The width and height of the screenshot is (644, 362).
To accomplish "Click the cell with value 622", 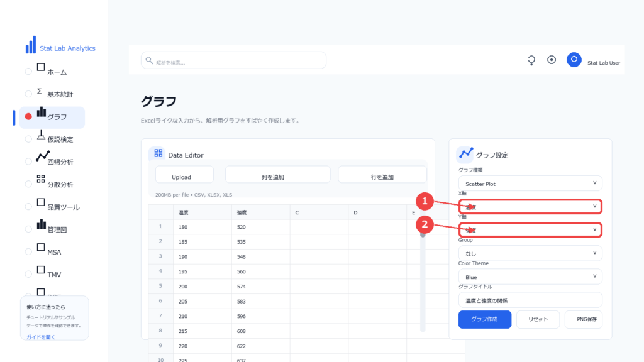I will [x=260, y=346].
